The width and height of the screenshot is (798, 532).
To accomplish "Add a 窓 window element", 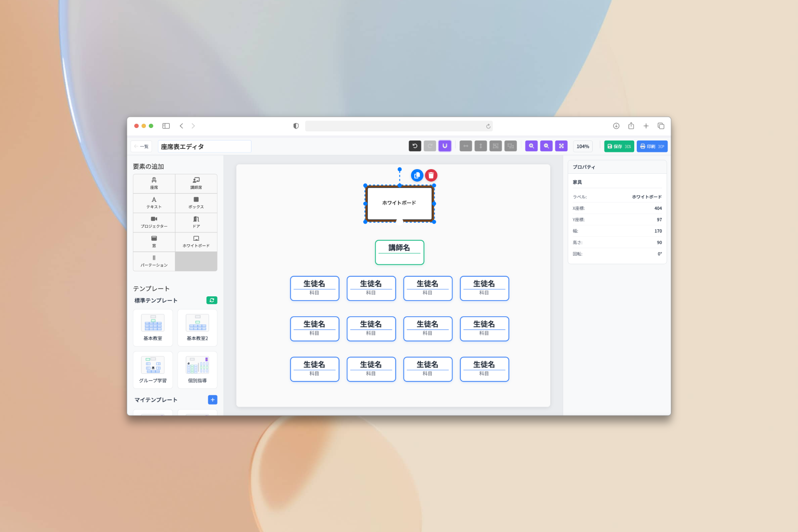I will [154, 242].
